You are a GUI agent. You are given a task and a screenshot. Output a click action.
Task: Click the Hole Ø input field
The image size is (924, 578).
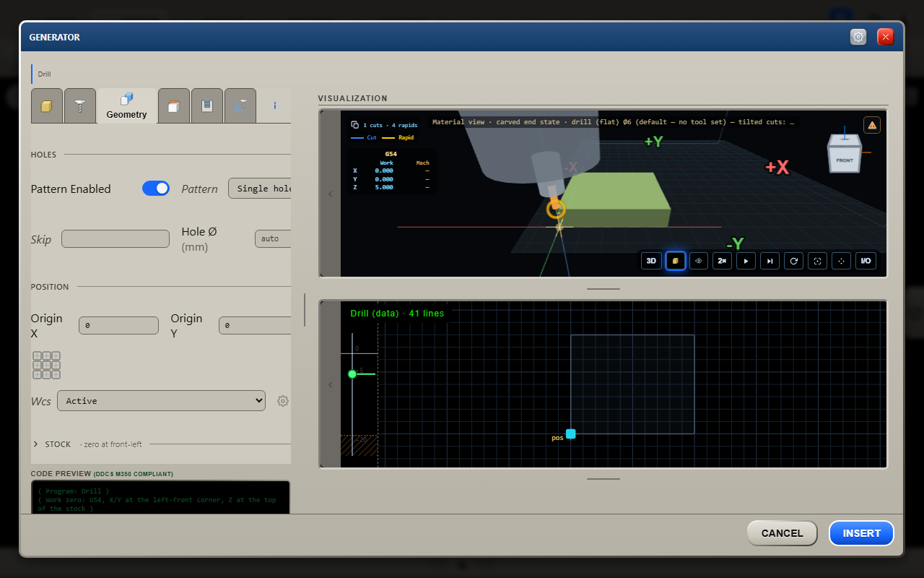tap(273, 238)
